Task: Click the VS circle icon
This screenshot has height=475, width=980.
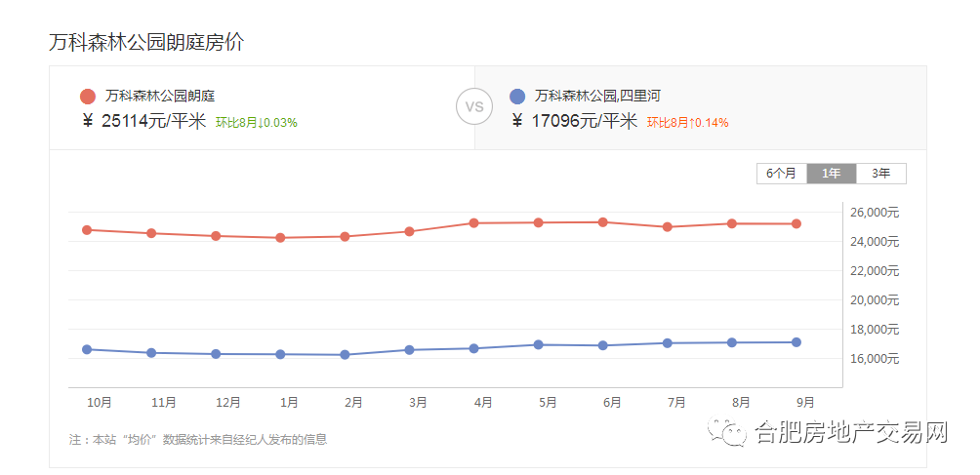Action: (474, 106)
